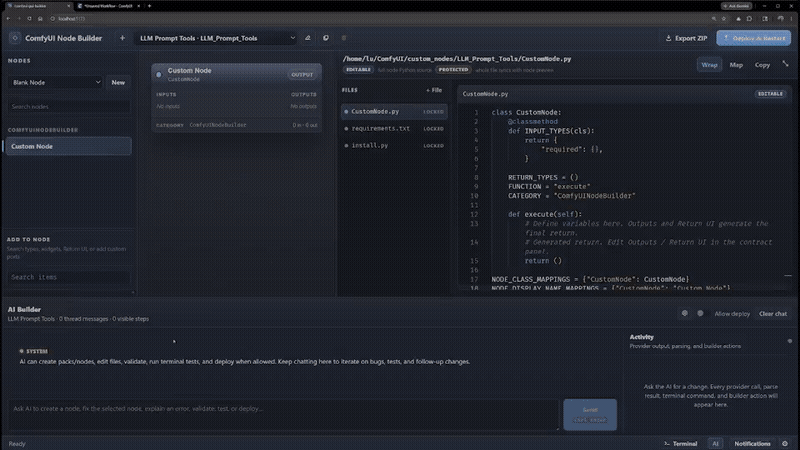Viewport: 800px width, 450px height.
Task: Click the OUTPUT badge on node preview
Action: (302, 74)
